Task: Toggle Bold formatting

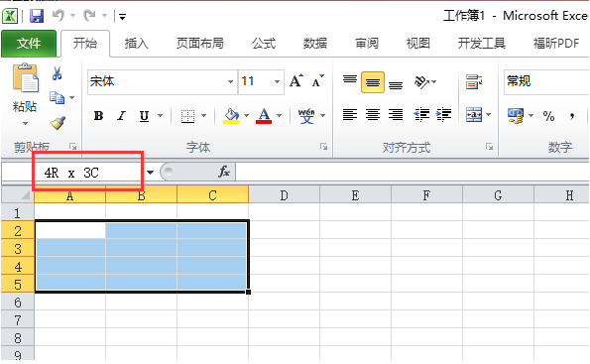Action: [98, 116]
